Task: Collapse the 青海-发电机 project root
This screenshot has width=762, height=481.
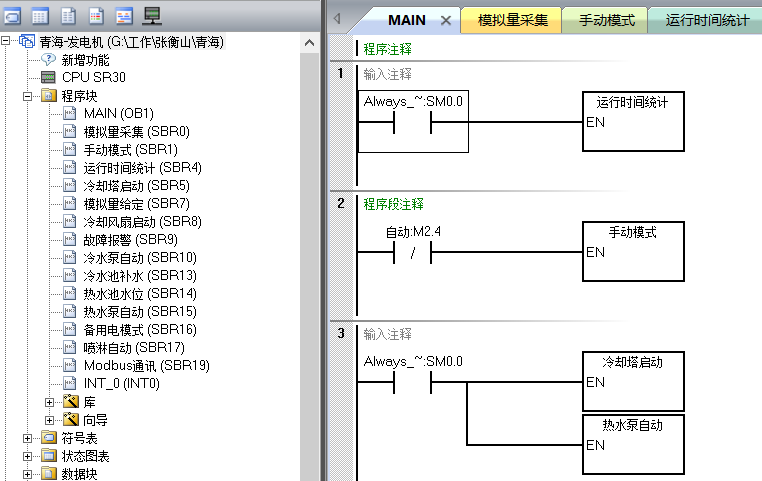Action: pos(5,41)
